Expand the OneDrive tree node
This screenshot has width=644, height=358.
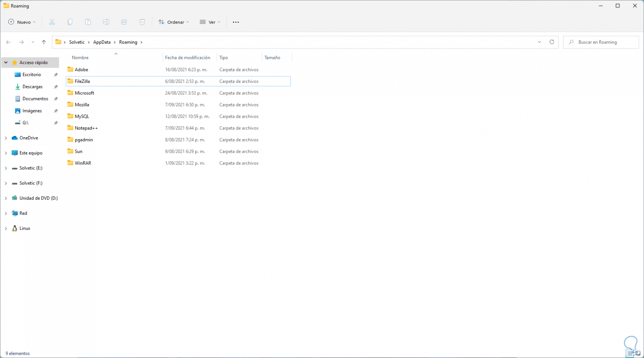coord(6,138)
